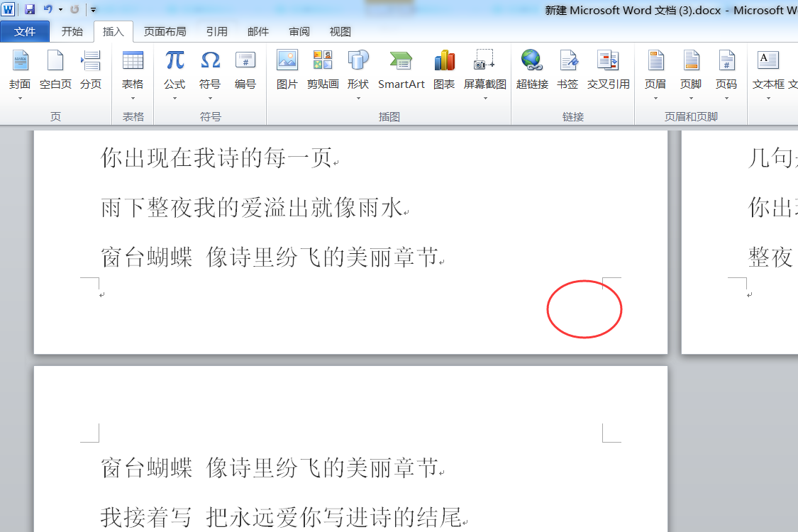Click the Save icon in quick access toolbar
The height and width of the screenshot is (532, 798).
(x=30, y=9)
